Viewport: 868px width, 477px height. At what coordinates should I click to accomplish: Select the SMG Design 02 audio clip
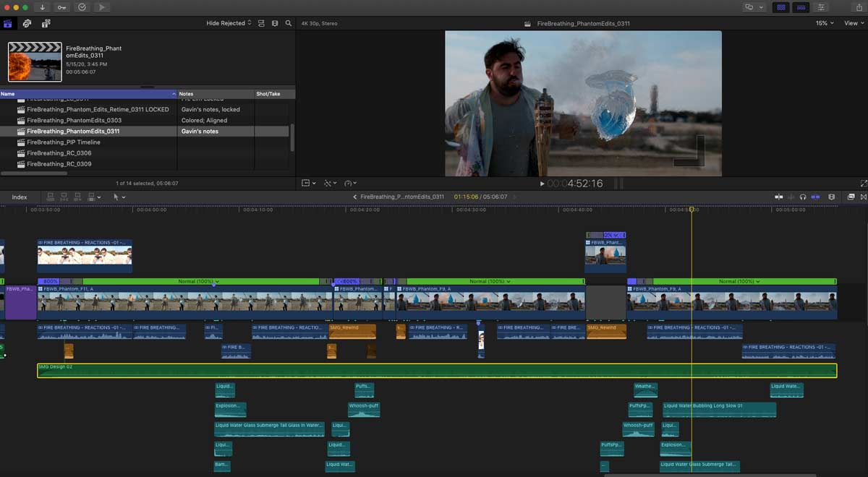pos(437,371)
